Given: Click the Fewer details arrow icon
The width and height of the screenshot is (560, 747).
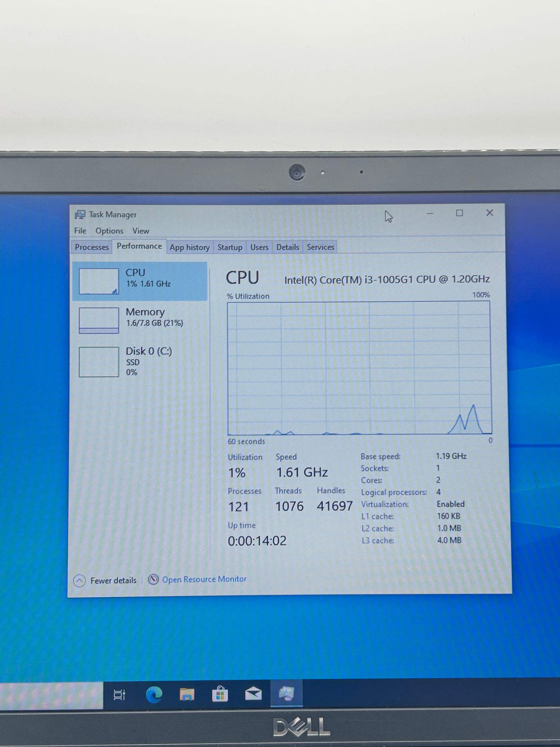Looking at the screenshot, I should click(x=79, y=581).
